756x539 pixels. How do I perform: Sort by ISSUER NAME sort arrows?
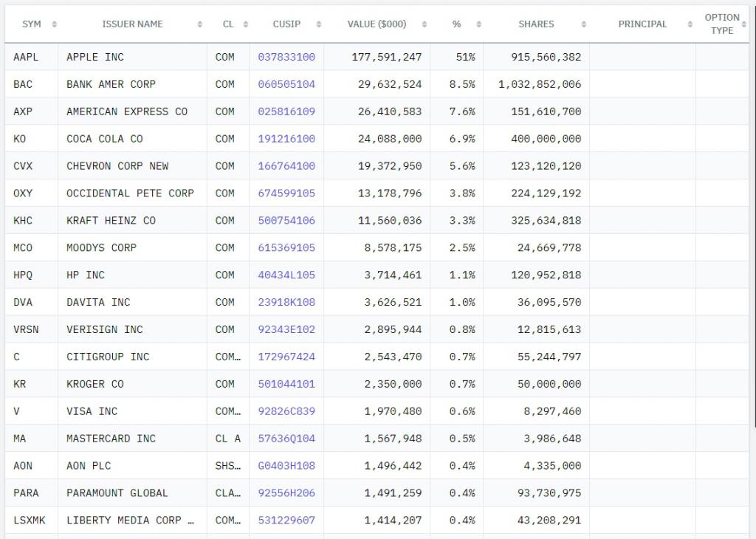pyautogui.click(x=199, y=24)
